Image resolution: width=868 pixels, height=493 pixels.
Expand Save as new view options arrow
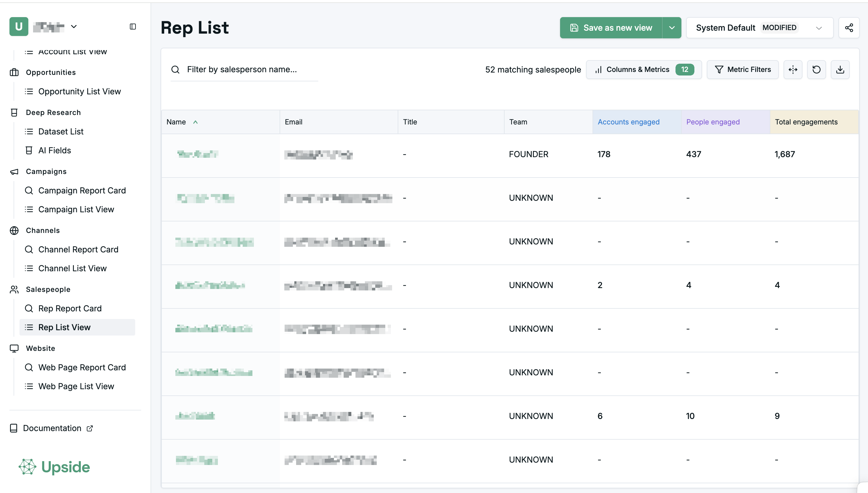click(x=671, y=28)
